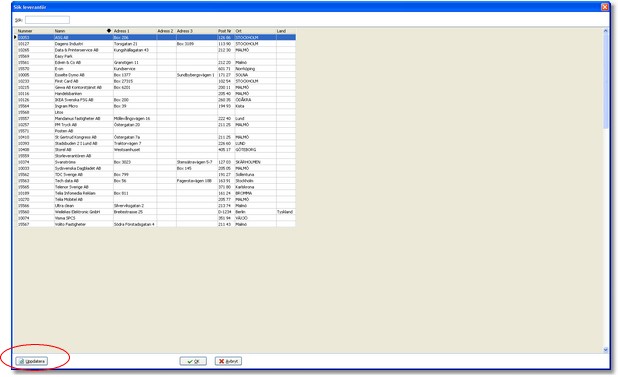Select the Posten AB row

[156, 131]
